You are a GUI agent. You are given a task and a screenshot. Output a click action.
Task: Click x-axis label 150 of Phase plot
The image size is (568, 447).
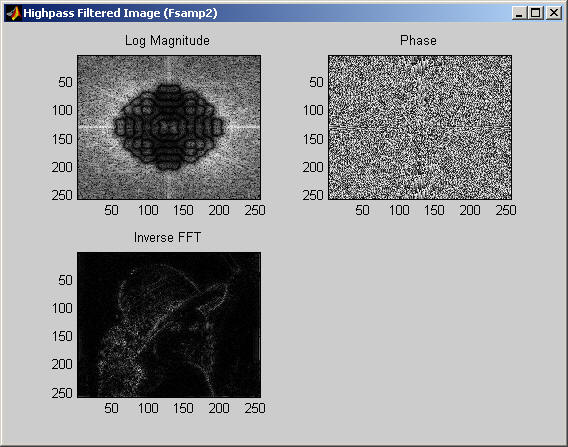(434, 210)
